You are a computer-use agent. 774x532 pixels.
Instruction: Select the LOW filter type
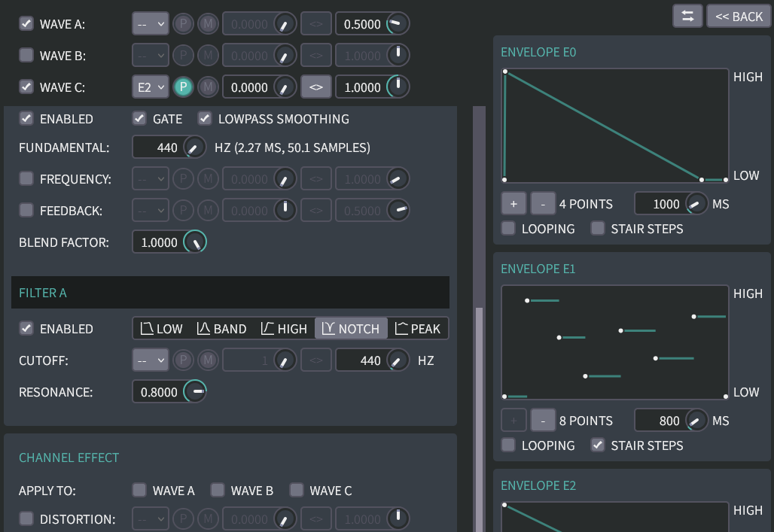[162, 329]
